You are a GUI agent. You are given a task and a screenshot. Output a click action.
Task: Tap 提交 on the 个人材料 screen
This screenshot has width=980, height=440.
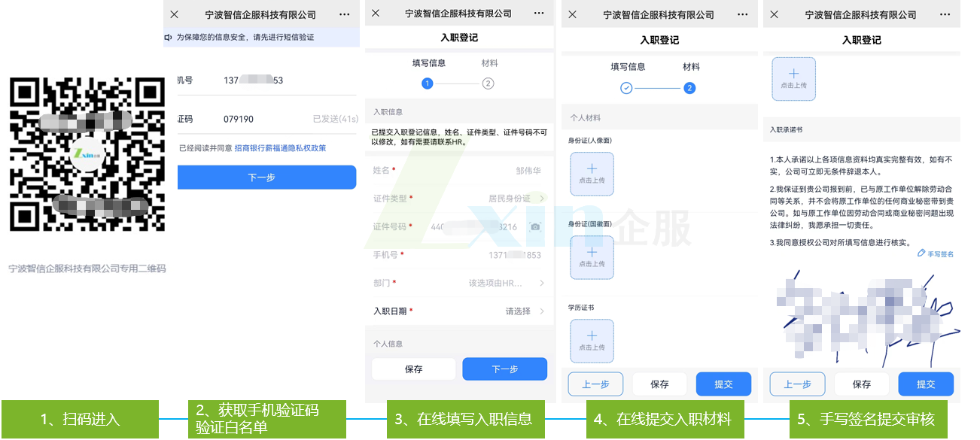click(724, 384)
